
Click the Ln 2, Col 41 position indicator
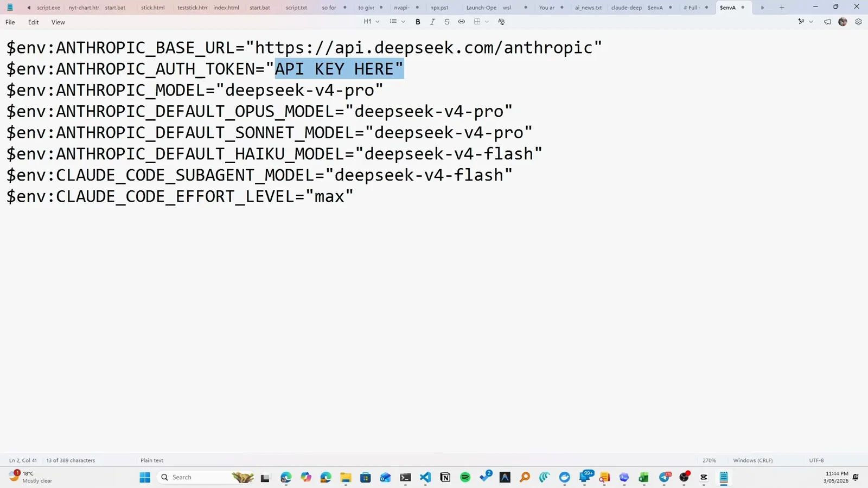[x=23, y=460]
